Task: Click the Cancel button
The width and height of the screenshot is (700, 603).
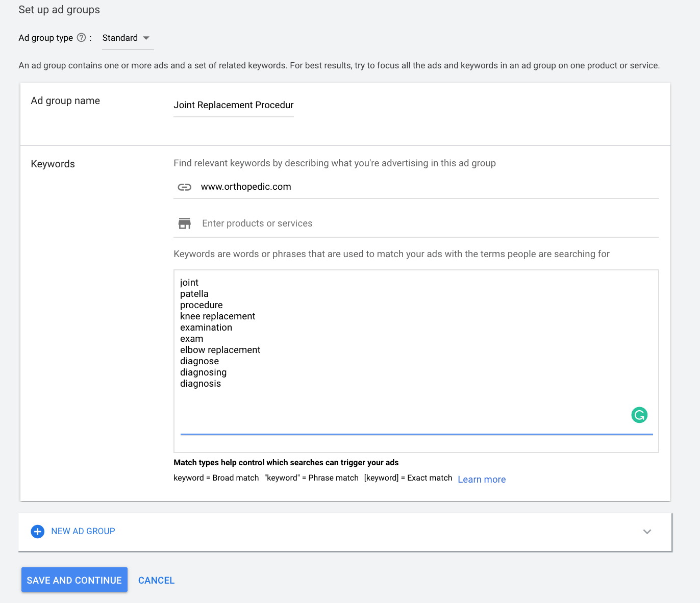Action: [x=156, y=581]
